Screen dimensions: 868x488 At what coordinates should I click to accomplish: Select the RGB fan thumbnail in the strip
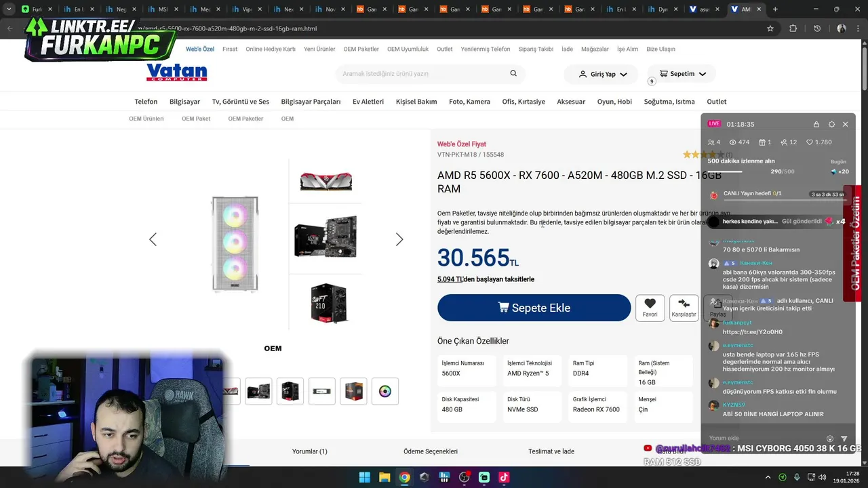tap(384, 391)
